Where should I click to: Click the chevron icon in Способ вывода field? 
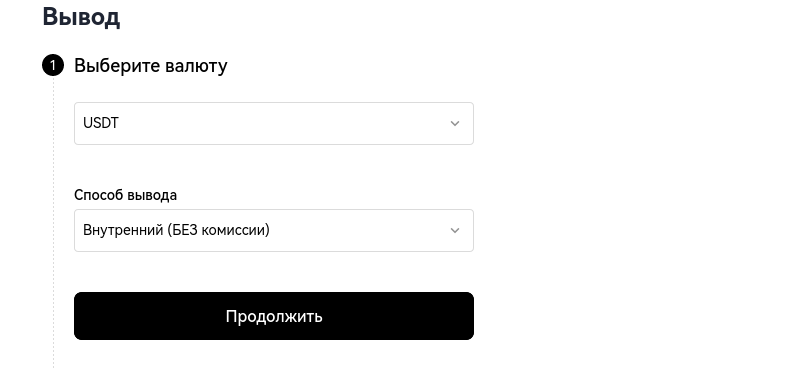pyautogui.click(x=455, y=230)
